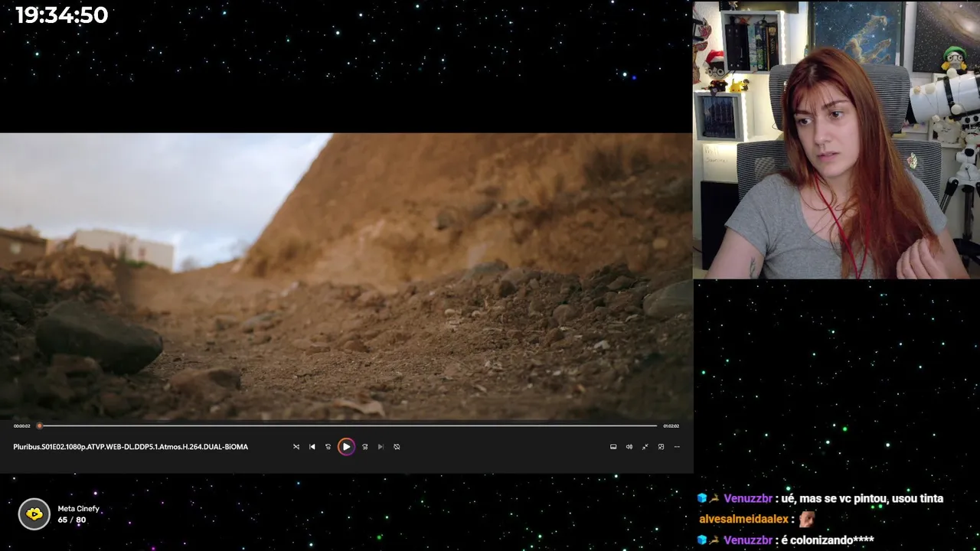Screen dimensions: 980x551
Task: Click the 65 / 80 goal counter
Action: pos(72,520)
